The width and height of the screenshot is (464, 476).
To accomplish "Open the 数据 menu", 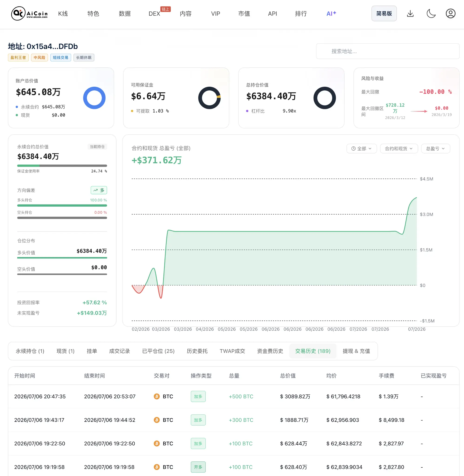I will click(125, 14).
